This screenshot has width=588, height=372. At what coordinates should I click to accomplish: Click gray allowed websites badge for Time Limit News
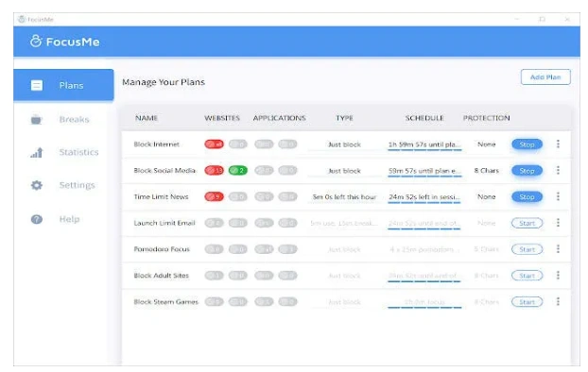[238, 196]
